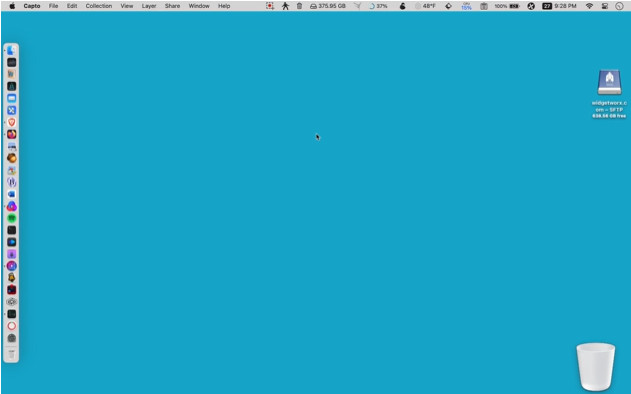Click the 100% battery indicator
This screenshot has width=631, height=394.
click(507, 6)
